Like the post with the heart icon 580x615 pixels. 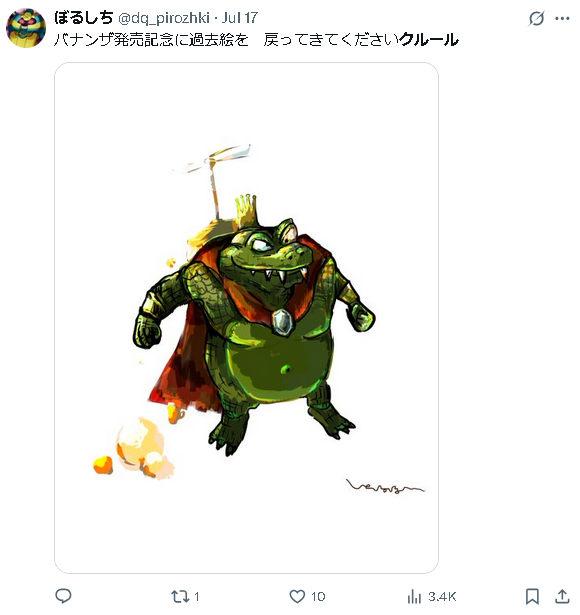(297, 597)
